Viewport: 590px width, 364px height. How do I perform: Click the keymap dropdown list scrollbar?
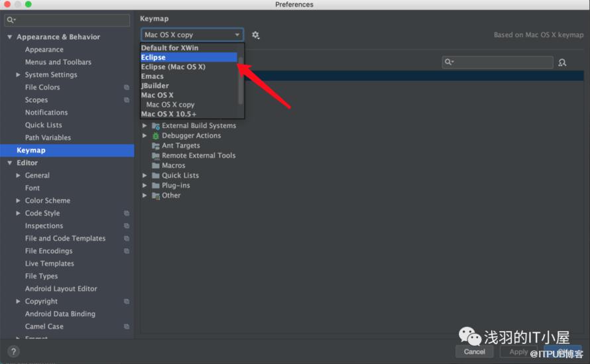(241, 80)
